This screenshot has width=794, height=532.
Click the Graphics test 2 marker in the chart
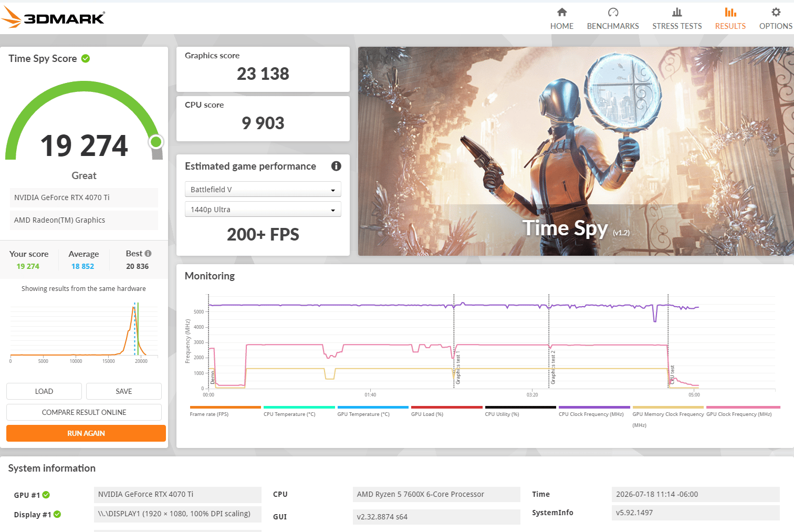tap(553, 368)
